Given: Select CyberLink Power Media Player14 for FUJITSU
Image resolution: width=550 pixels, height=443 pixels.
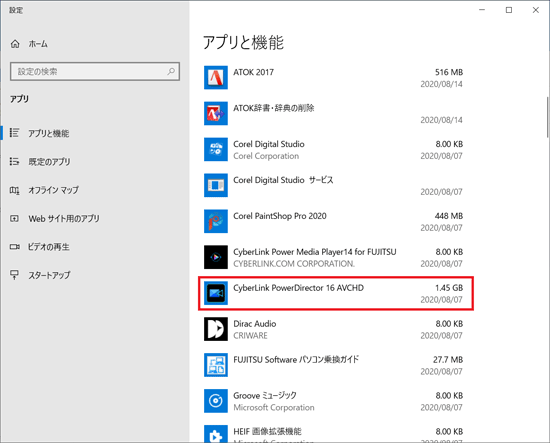Looking at the screenshot, I should (x=315, y=252).
